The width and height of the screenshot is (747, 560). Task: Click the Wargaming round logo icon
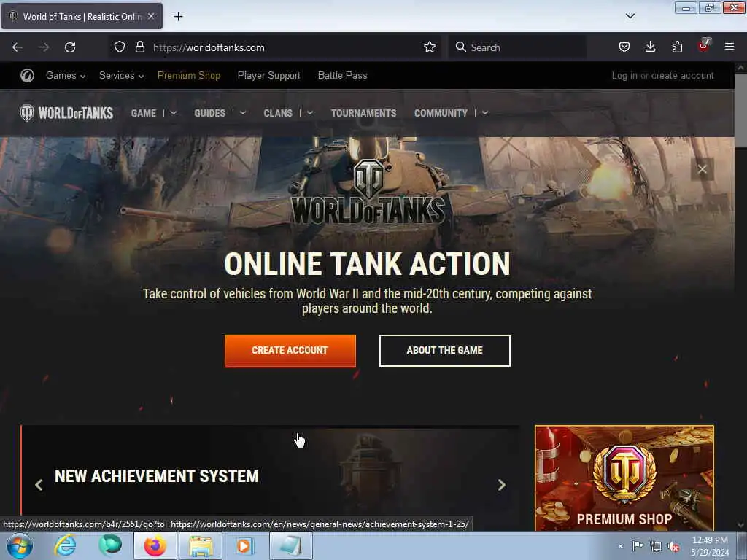[27, 76]
